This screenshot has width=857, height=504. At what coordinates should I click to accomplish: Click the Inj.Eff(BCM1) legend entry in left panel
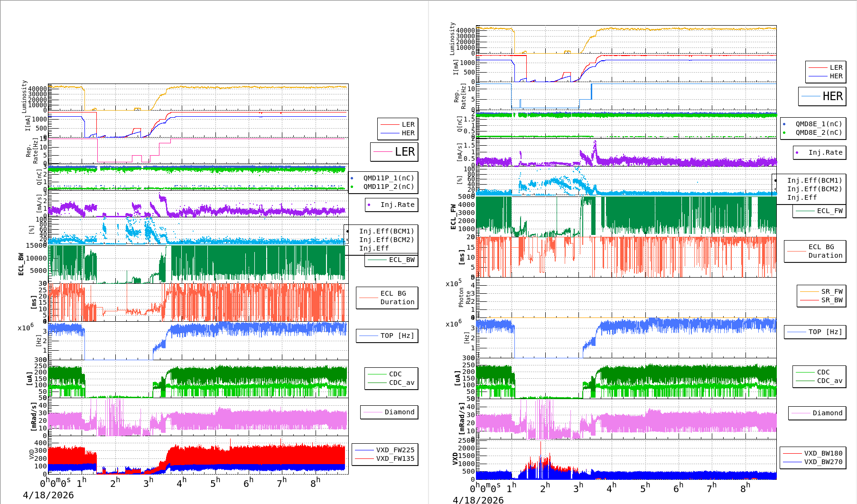point(386,232)
